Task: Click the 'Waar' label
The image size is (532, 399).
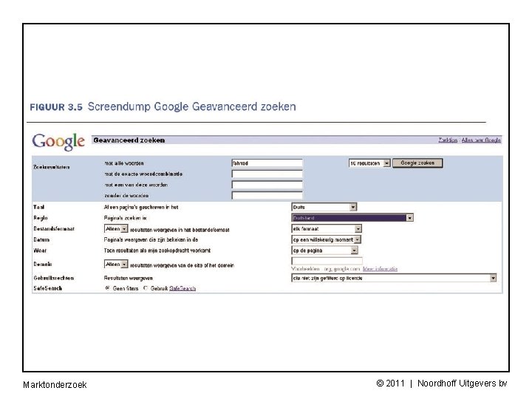Action: point(40,250)
